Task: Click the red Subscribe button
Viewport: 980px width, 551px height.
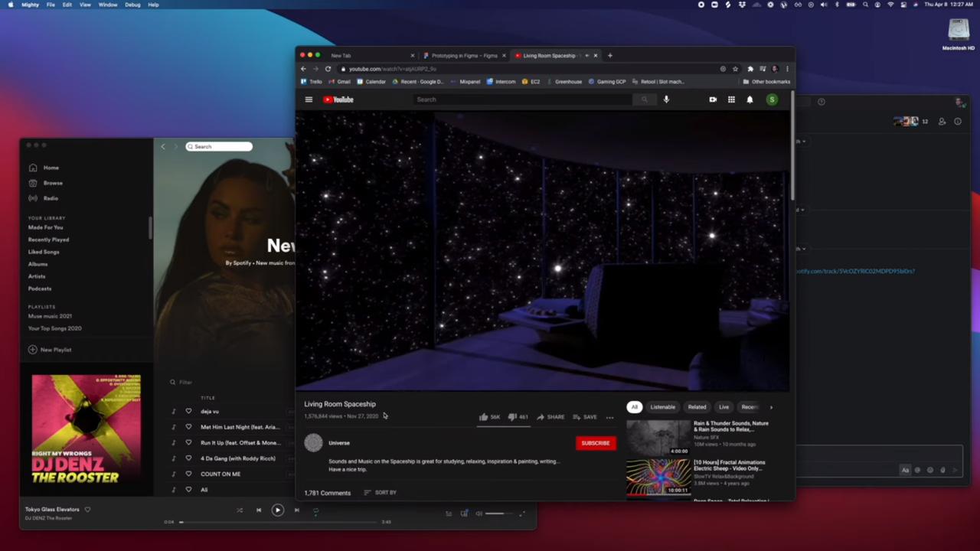Action: pos(595,443)
